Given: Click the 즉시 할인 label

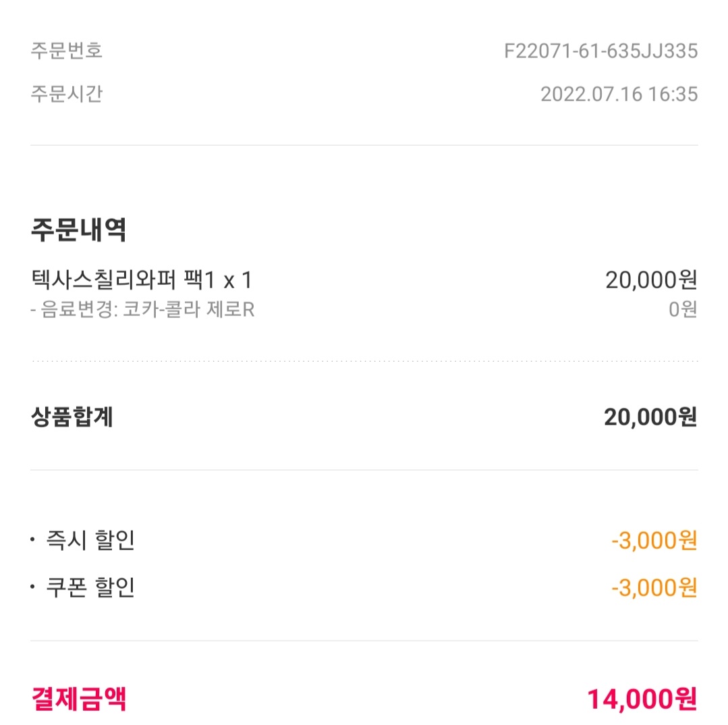Looking at the screenshot, I should 90,541.
